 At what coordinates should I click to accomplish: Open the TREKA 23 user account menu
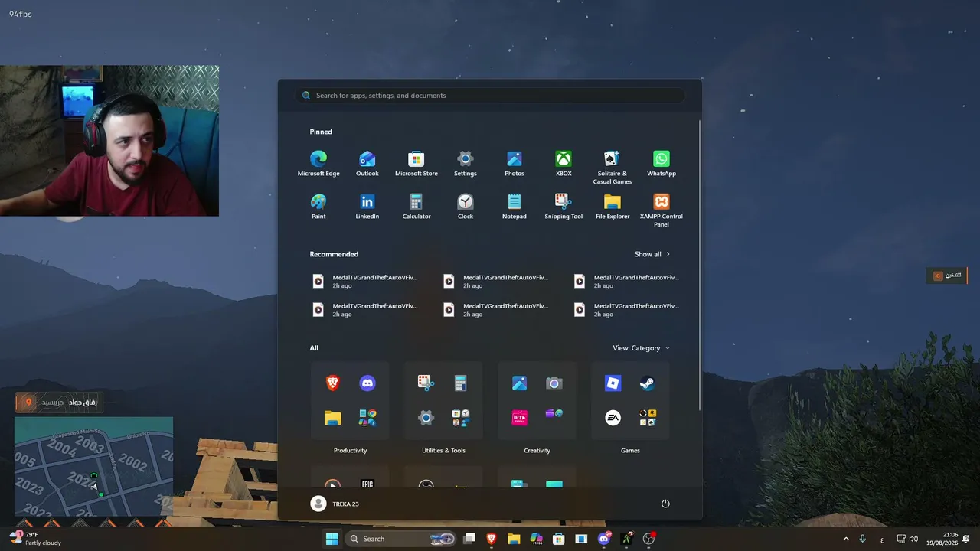[335, 504]
